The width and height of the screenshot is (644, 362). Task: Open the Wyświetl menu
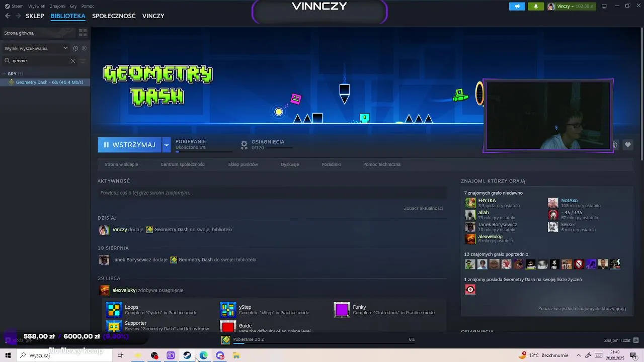(37, 7)
